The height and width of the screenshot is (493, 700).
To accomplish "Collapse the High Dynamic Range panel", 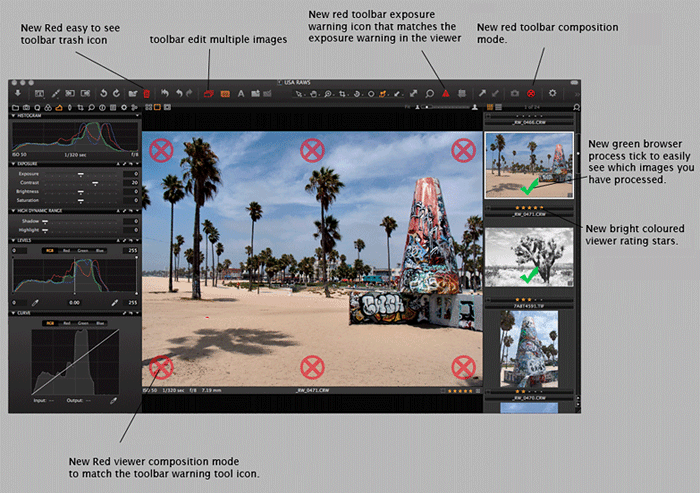I will coord(13,211).
